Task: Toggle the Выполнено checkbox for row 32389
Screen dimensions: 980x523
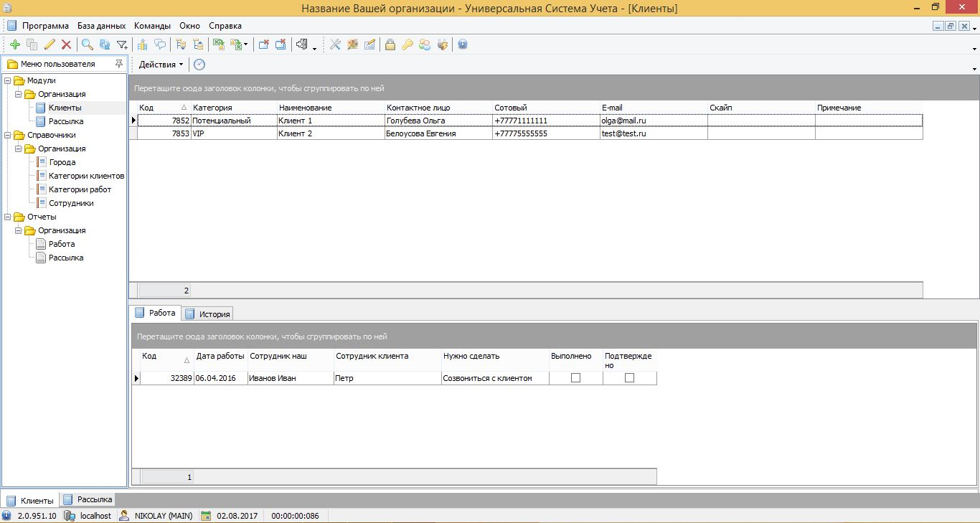Action: [x=575, y=378]
